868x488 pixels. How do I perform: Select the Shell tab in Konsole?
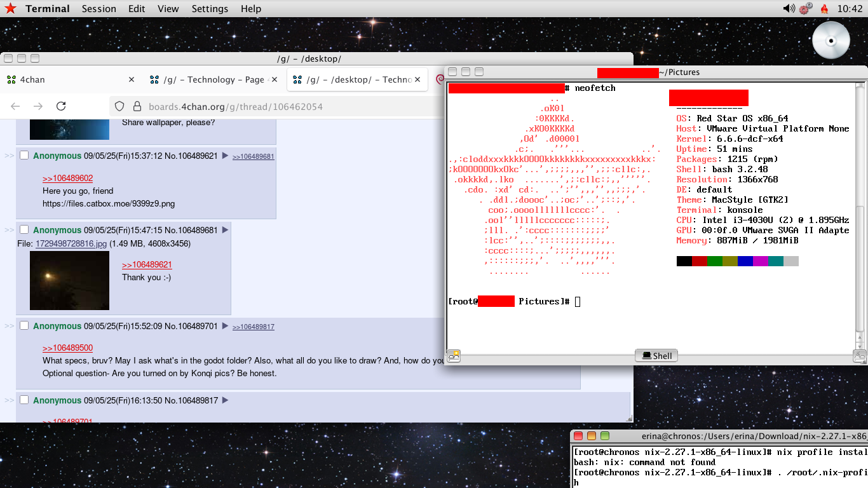[x=657, y=356]
